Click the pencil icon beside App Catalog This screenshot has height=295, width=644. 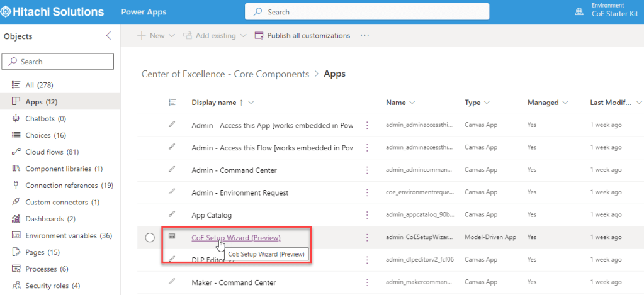[x=172, y=214]
